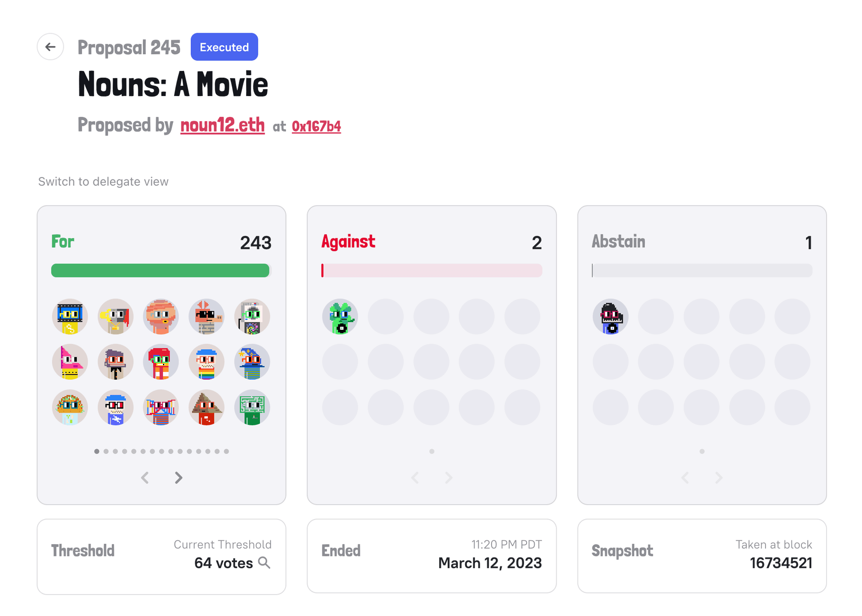Open noun12.eth proposer profile link
The width and height of the screenshot is (862, 616).
click(x=222, y=125)
